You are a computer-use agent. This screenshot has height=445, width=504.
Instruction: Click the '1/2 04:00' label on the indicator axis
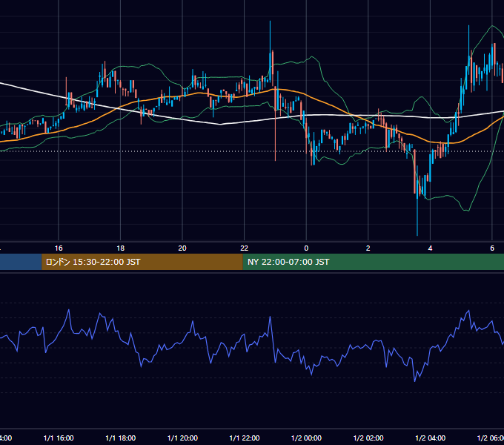[x=431, y=438]
